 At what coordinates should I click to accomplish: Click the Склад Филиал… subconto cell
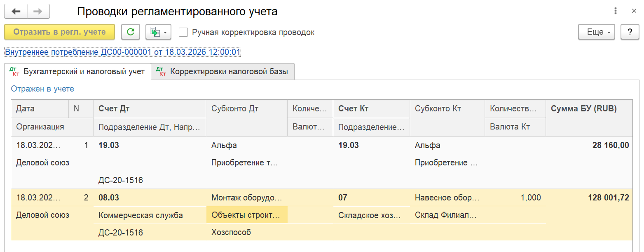pos(447,215)
